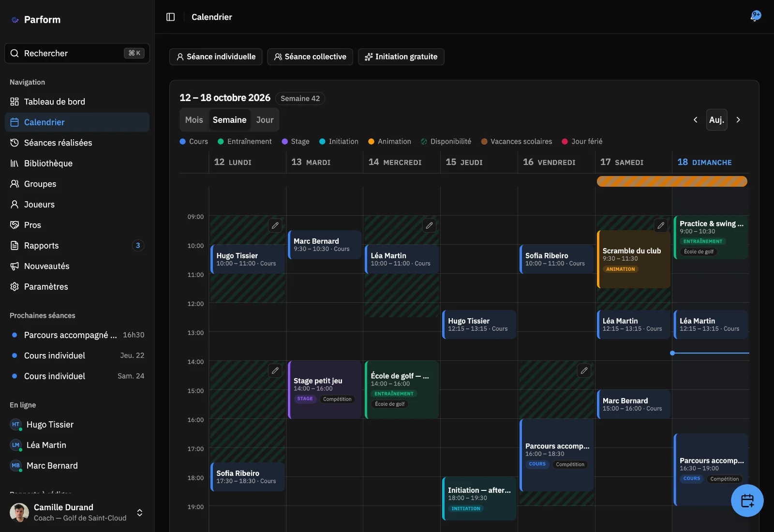Edit Monday morning availability pencil icon
The height and width of the screenshot is (532, 774).
coord(275,225)
